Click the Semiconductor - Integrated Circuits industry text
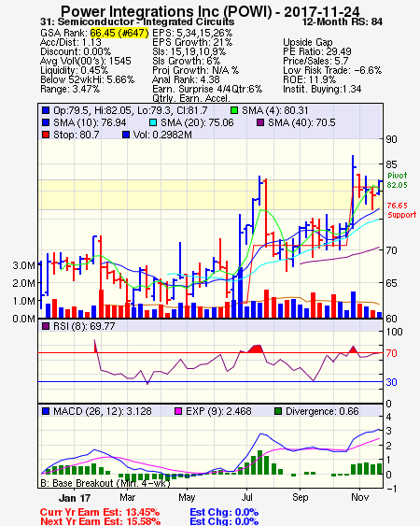Viewport: 420px width, 526px height. [146, 21]
